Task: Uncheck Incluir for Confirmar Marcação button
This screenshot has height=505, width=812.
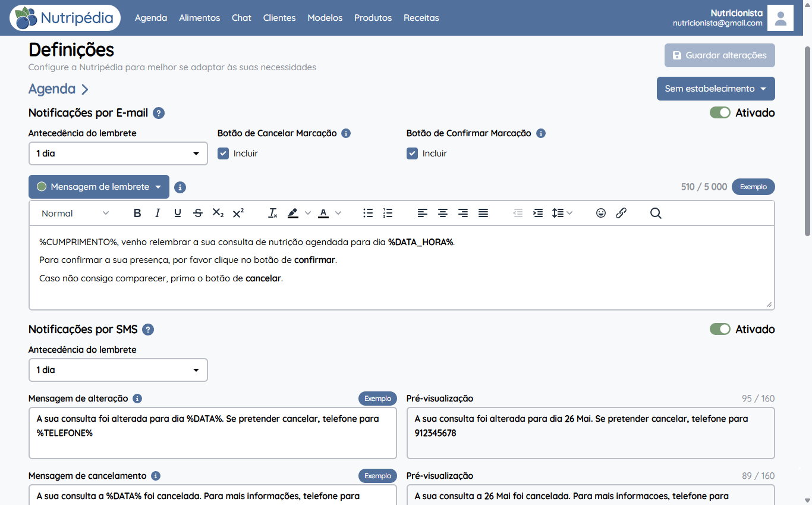Action: coord(412,153)
